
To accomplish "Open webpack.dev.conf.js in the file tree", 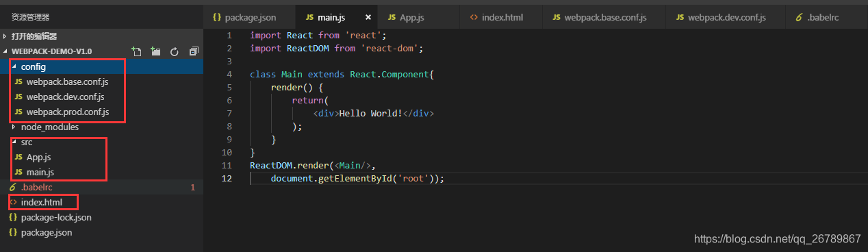I will pyautogui.click(x=101, y=97).
